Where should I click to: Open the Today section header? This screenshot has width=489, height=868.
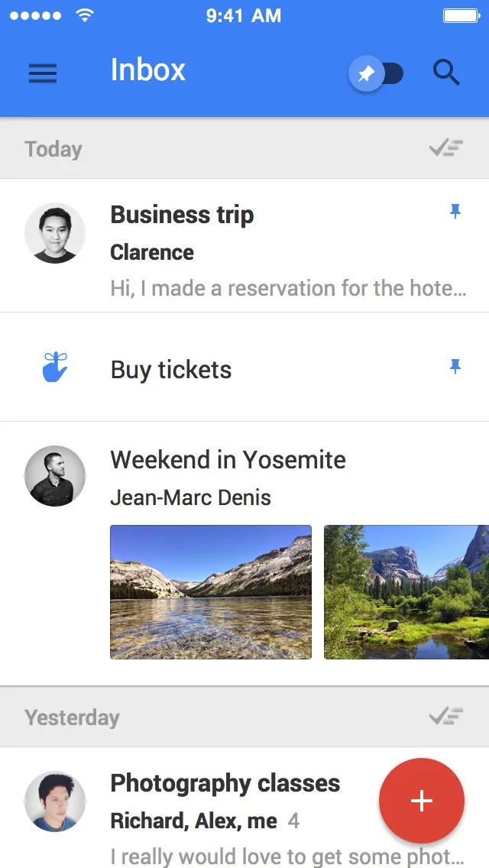tap(53, 149)
